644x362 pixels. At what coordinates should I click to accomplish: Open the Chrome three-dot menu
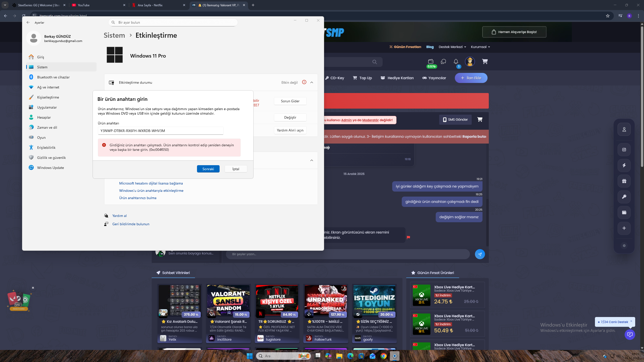(638, 16)
